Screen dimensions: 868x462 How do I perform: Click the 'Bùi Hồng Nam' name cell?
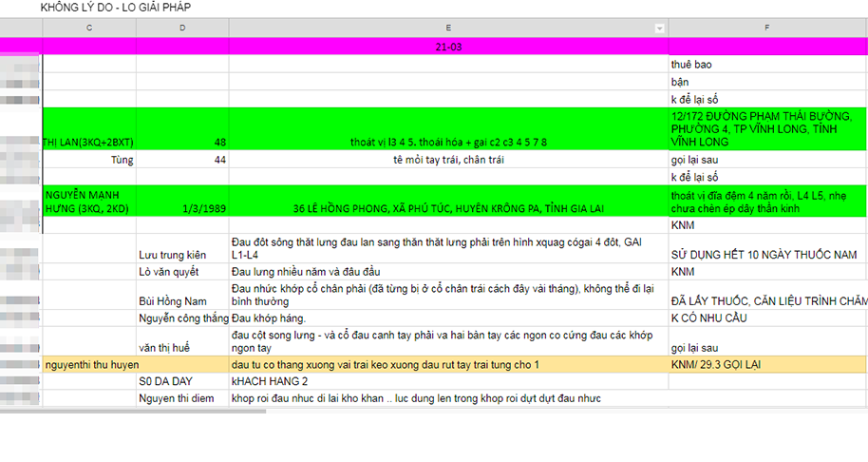[182, 300]
